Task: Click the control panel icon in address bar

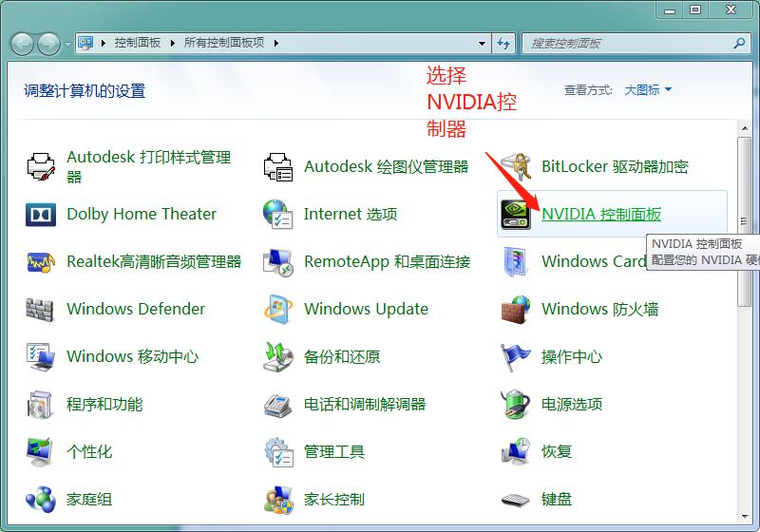Action: (x=85, y=43)
